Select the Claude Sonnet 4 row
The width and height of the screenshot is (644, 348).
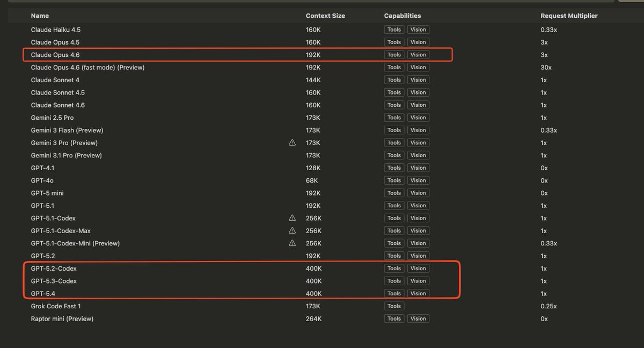322,80
